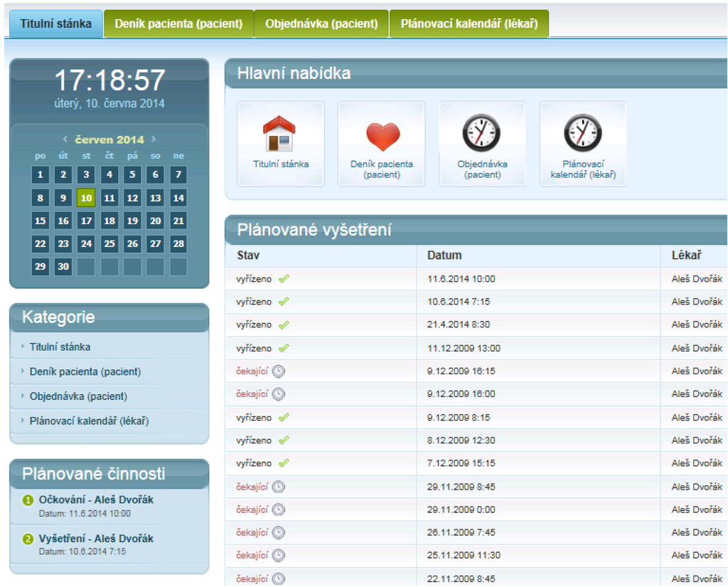Screen dimensions: 728x587
Task: Click the house icon for Titulní stánka
Action: 280,134
